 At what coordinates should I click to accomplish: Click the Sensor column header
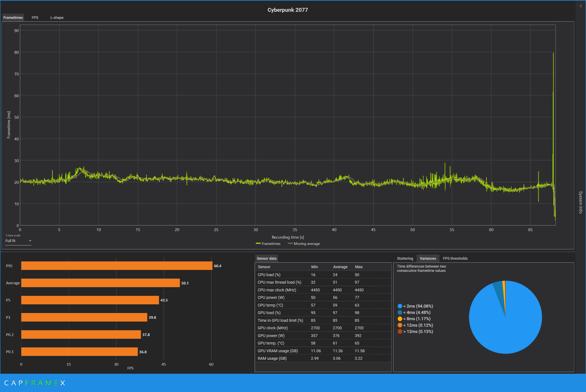click(264, 267)
